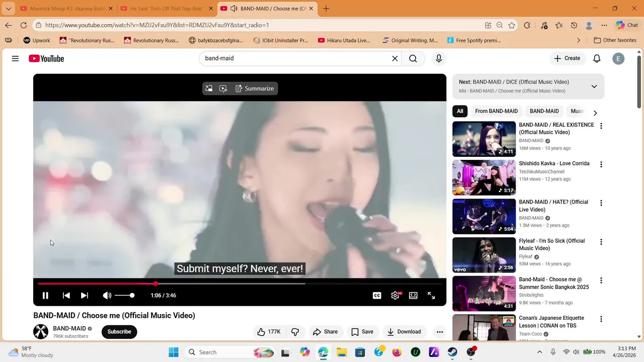Share the video
Viewport: 644px width, 362px height.
(325, 332)
